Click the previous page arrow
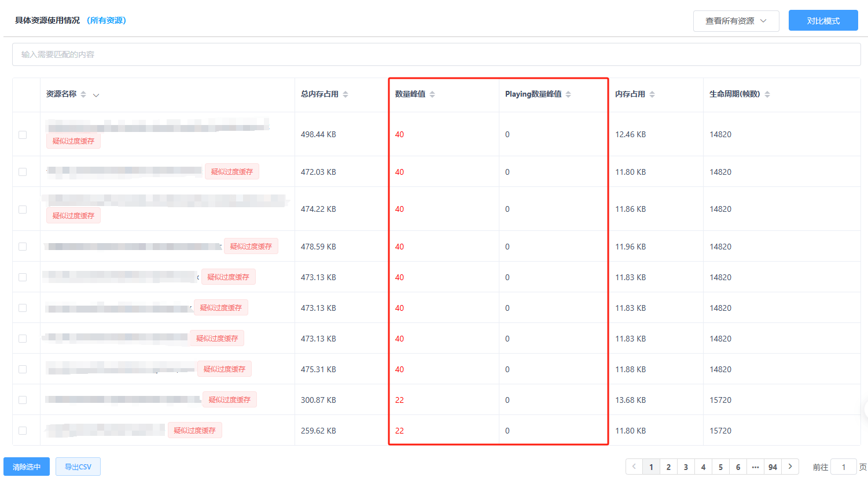The width and height of the screenshot is (868, 481). coord(634,467)
